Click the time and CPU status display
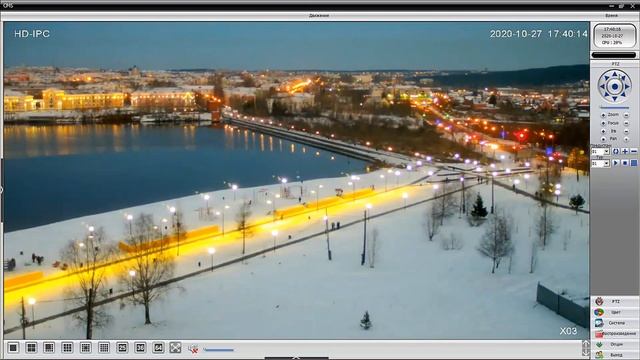 tap(614, 36)
